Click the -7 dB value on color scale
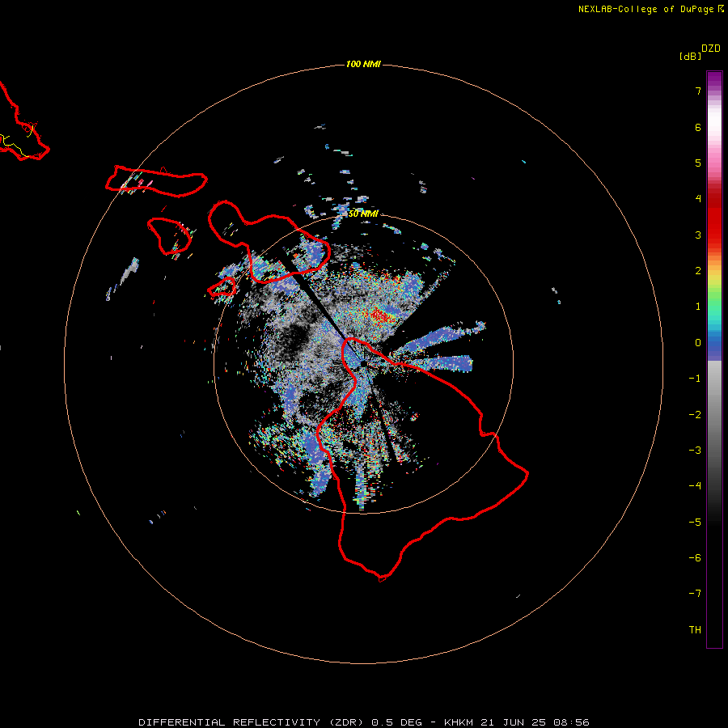 click(x=695, y=594)
